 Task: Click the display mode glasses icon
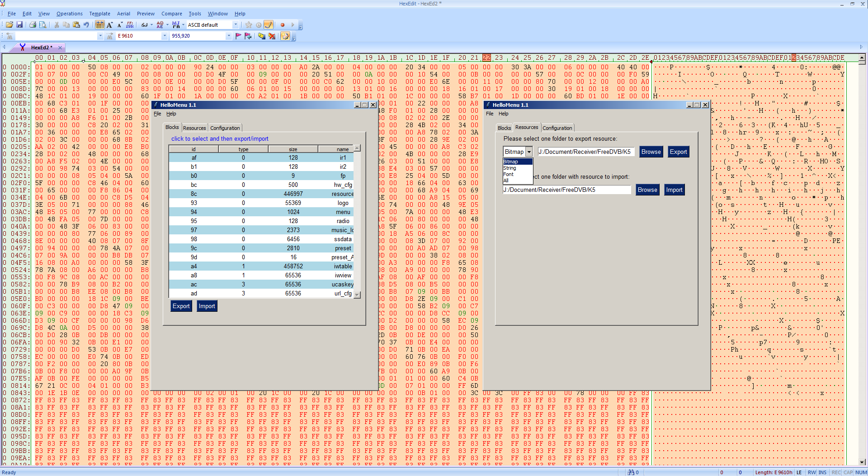pos(144,25)
